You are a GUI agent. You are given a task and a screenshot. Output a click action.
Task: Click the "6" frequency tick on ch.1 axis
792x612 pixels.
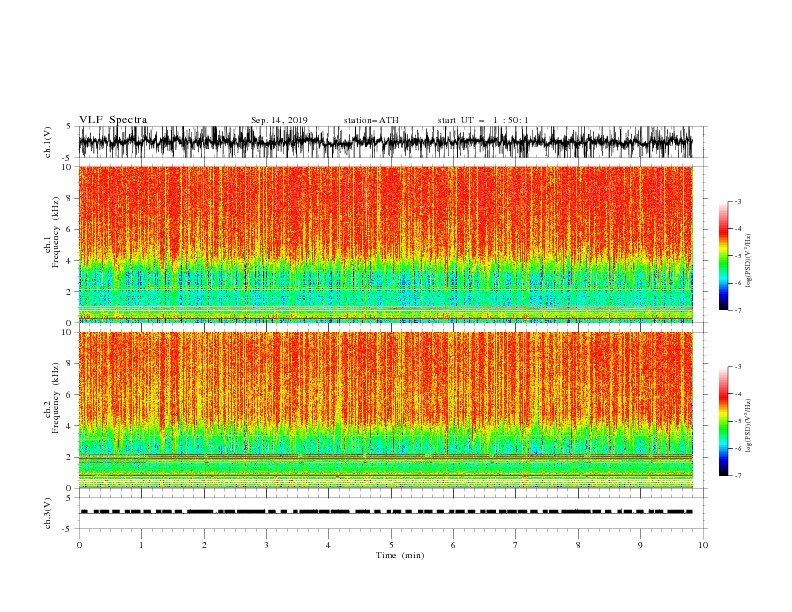71,229
